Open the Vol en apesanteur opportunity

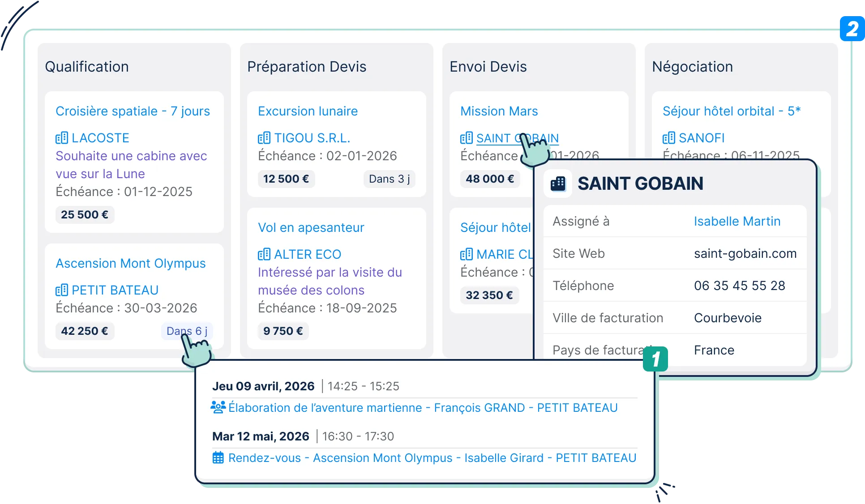[311, 227]
